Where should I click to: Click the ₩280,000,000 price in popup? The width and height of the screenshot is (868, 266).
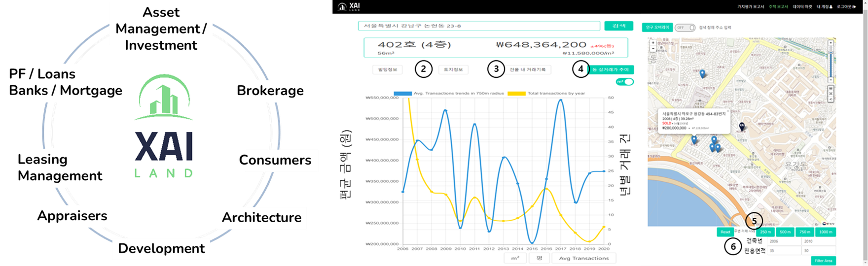click(x=674, y=128)
